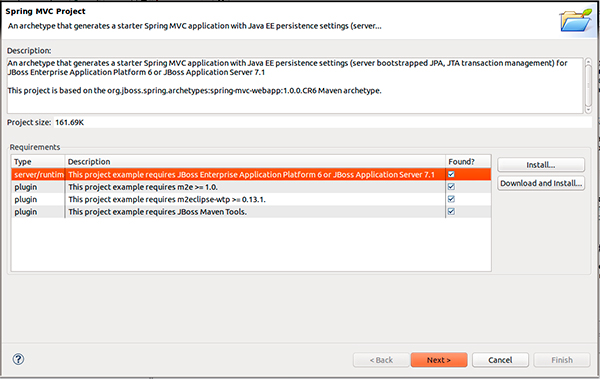Screen dimensions: 600x379
Task: Click the help question mark icon
Action: (18, 359)
